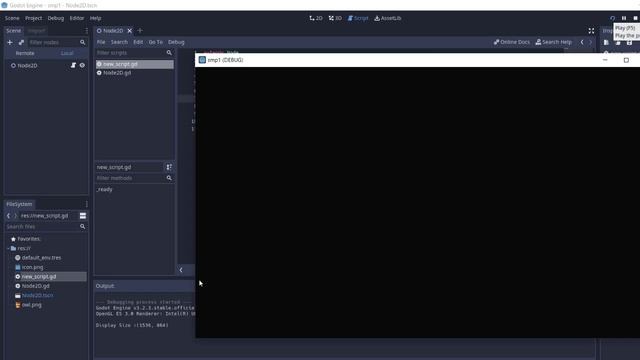
Task: Toggle visibility of Node2D node
Action: tap(82, 65)
